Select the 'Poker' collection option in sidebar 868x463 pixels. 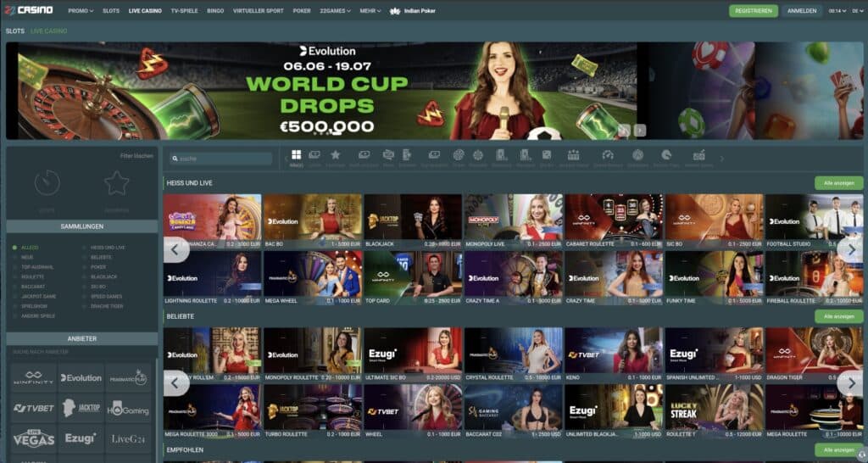(x=94, y=267)
